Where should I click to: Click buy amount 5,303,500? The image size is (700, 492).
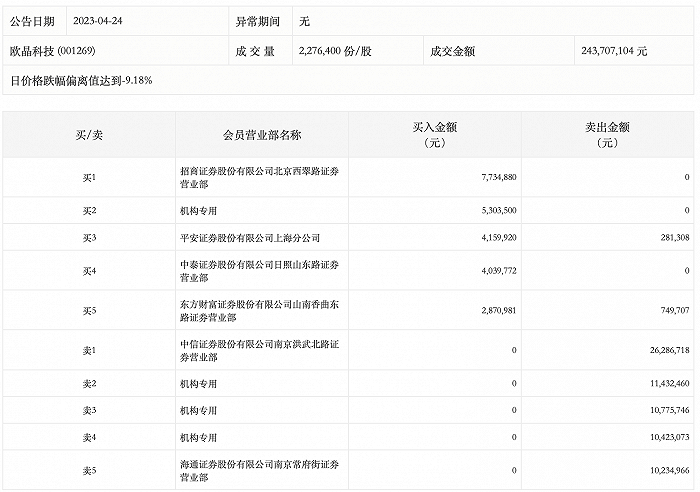[x=499, y=210]
